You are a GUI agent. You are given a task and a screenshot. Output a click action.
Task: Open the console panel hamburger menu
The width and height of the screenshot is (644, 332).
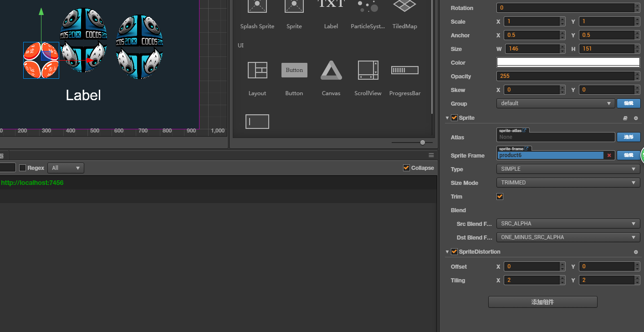(x=431, y=155)
